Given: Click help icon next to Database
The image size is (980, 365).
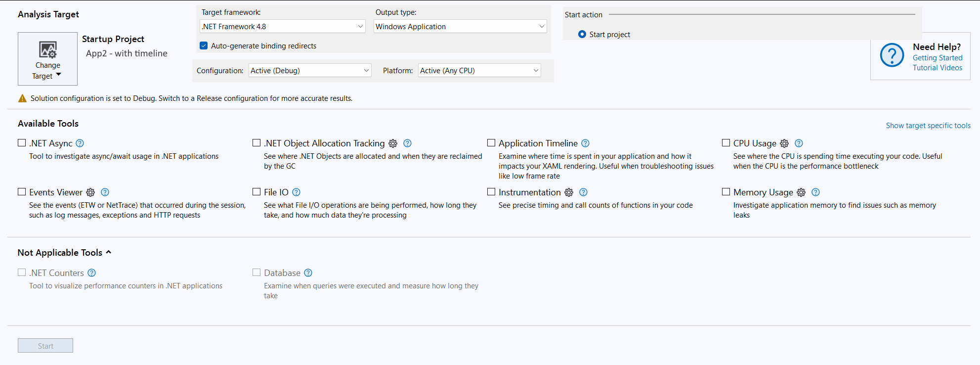Looking at the screenshot, I should (308, 273).
